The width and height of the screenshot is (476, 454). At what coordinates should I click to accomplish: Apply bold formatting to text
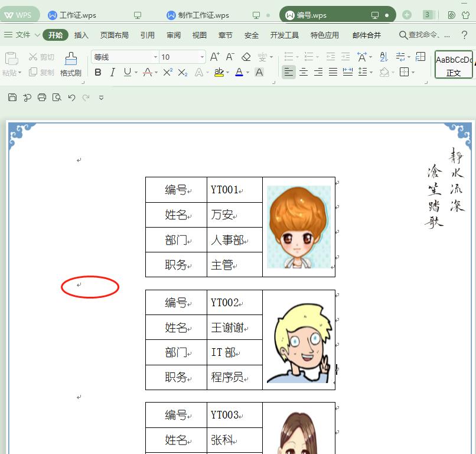click(x=98, y=72)
